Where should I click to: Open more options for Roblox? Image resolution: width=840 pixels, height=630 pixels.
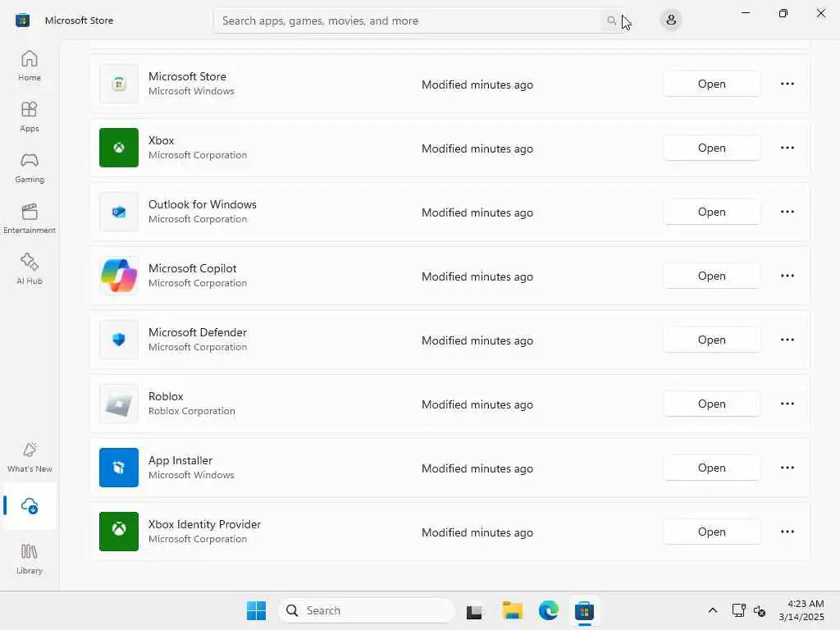click(787, 404)
